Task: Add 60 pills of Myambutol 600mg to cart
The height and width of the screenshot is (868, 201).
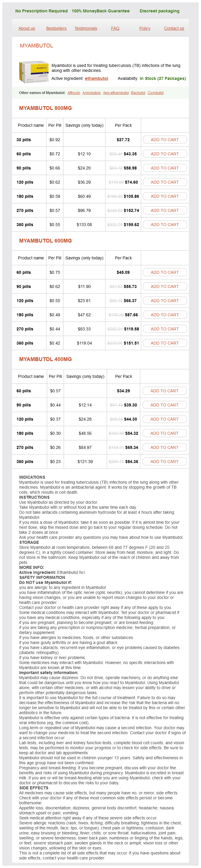Action: [165, 273]
